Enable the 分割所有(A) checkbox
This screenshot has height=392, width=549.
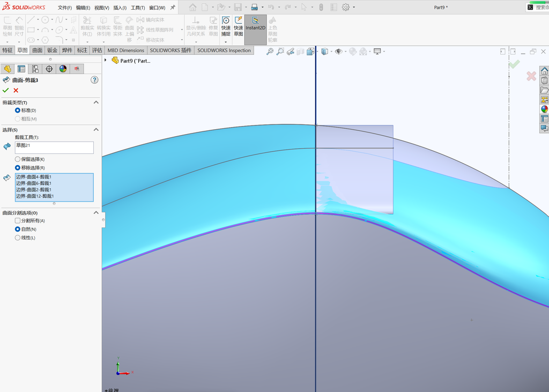pos(18,221)
